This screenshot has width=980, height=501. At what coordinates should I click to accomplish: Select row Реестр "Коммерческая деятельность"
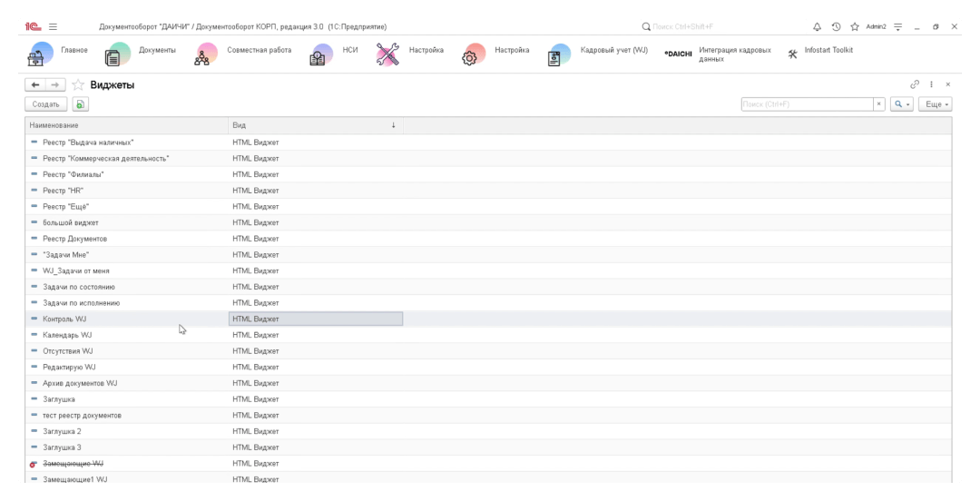(489, 159)
